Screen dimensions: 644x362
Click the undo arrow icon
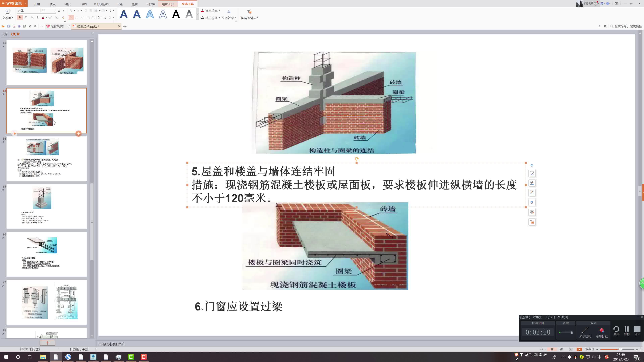30,26
